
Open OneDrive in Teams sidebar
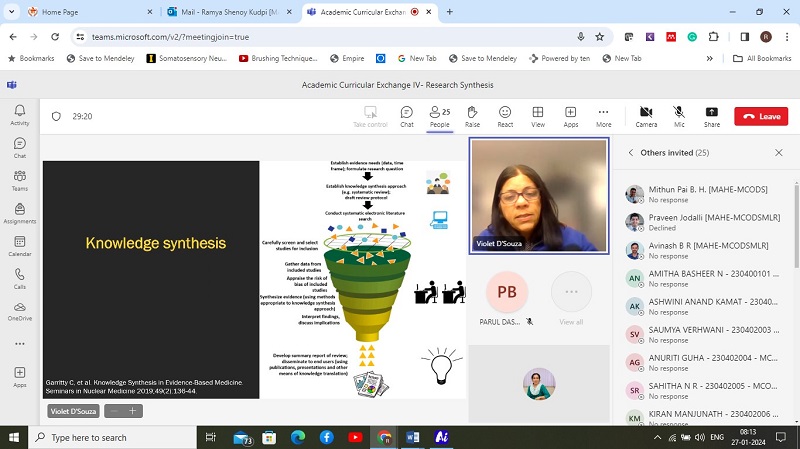[19, 311]
